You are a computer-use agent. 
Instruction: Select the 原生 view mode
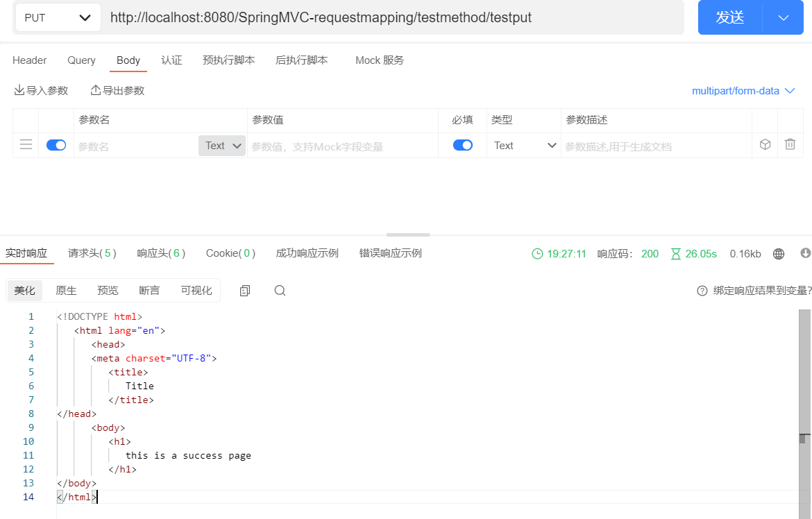point(67,291)
